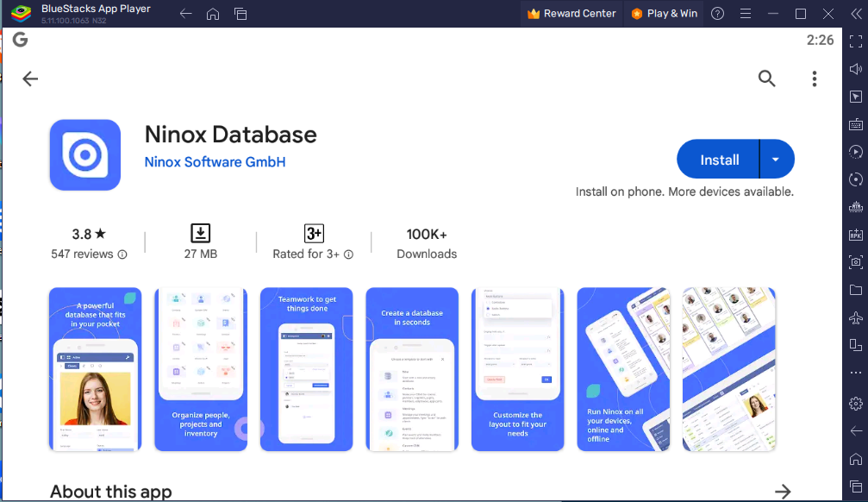Click the info icon beside Rated for 3+
Image resolution: width=868 pixels, height=502 pixels.
click(349, 254)
